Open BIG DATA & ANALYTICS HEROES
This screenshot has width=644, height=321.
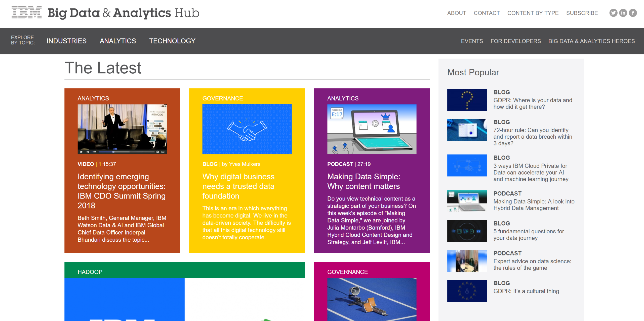[x=591, y=41]
